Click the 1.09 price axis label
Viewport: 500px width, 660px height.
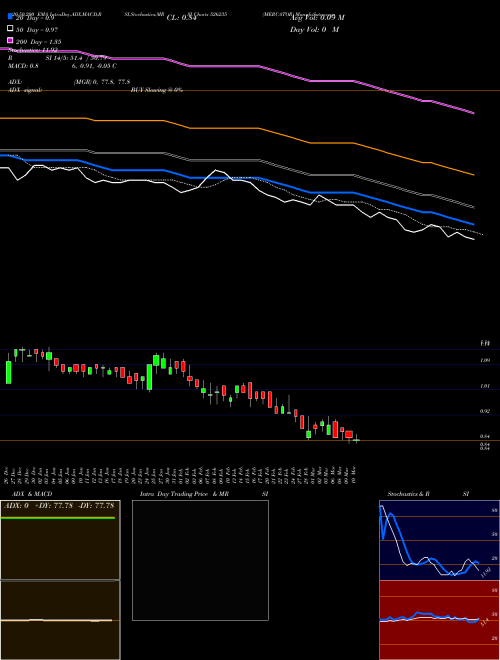point(484,360)
